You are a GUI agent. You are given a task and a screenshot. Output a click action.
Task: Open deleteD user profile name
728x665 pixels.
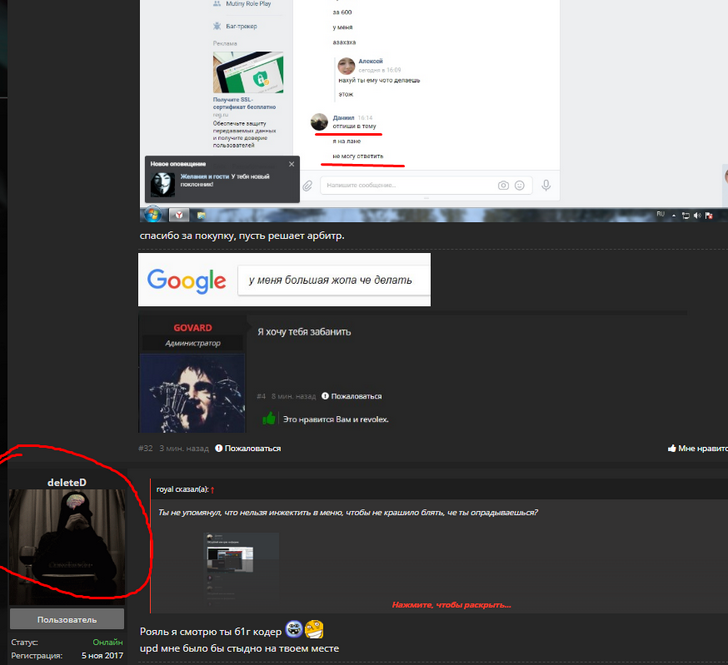click(x=67, y=482)
